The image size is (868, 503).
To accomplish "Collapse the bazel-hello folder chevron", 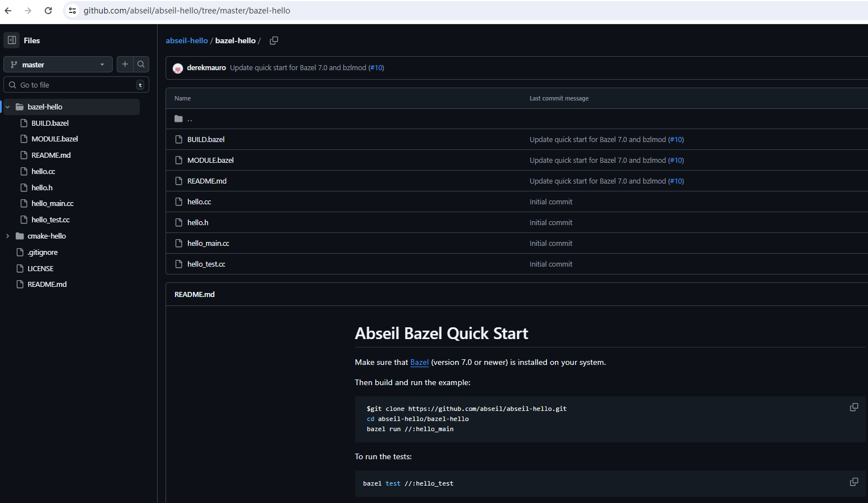I will [x=8, y=107].
